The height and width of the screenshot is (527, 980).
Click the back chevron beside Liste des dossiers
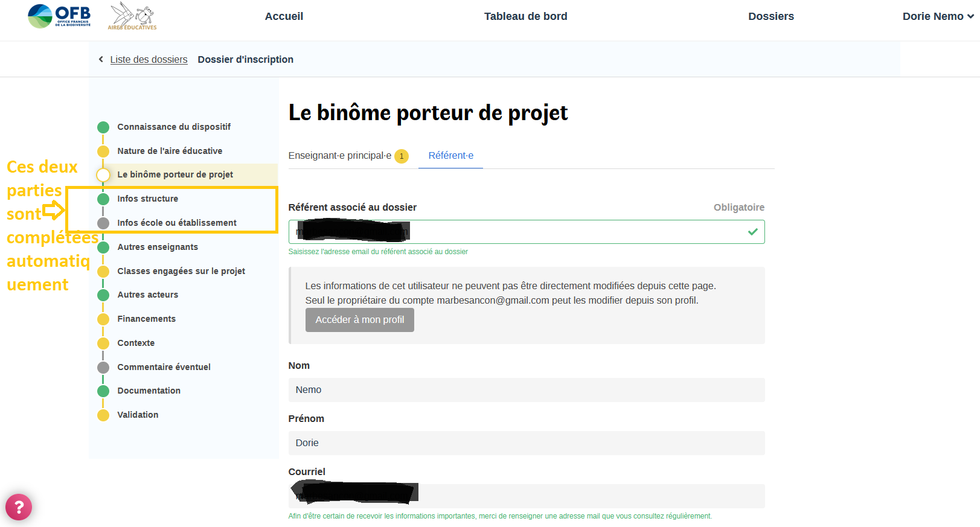point(101,59)
